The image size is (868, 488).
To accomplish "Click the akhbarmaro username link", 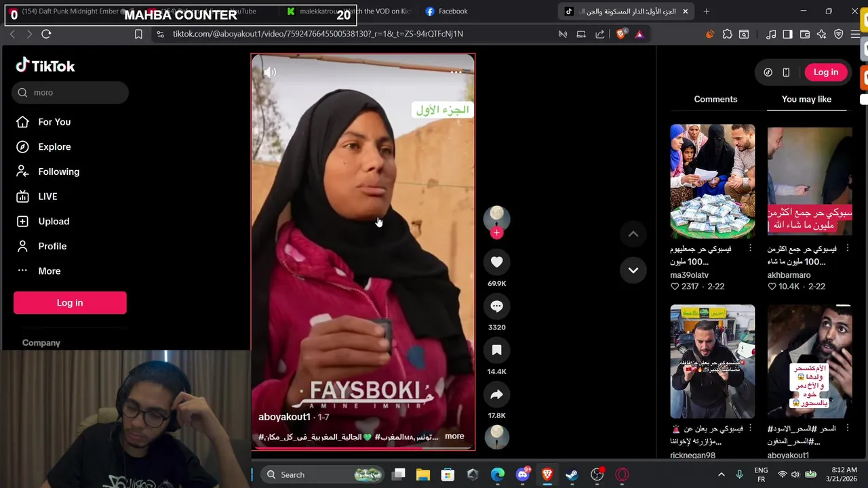I will (x=789, y=275).
